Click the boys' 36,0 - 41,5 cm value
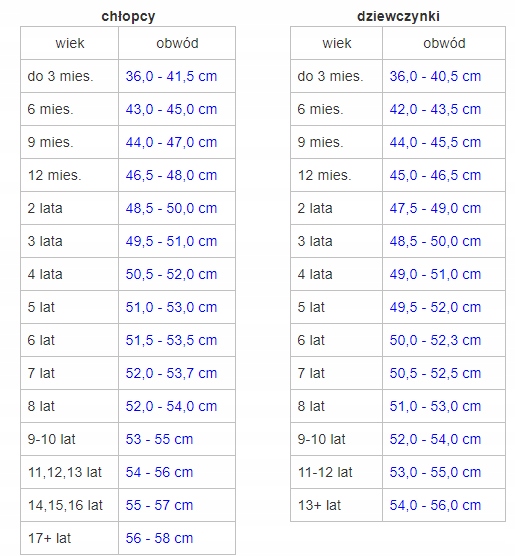The height and width of the screenshot is (557, 515). tap(171, 76)
